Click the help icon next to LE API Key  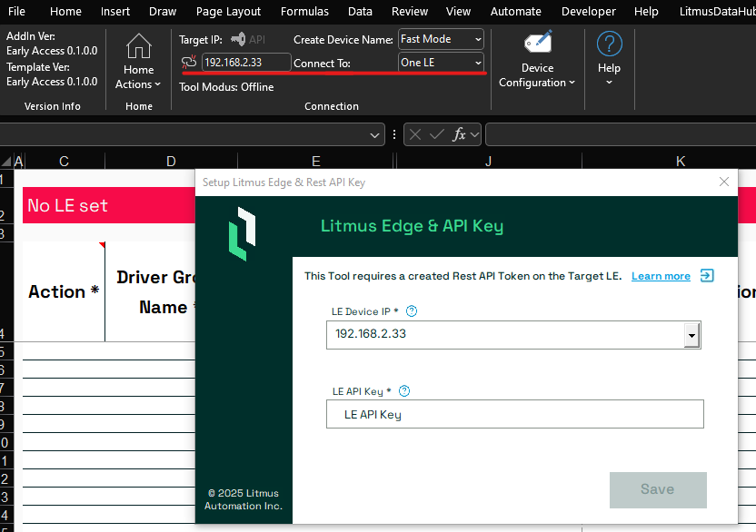tap(404, 390)
